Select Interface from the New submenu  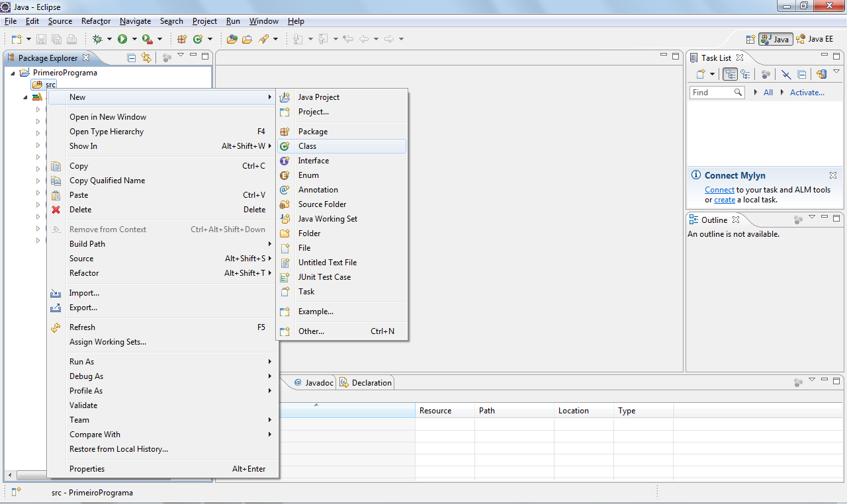tap(341, 161)
